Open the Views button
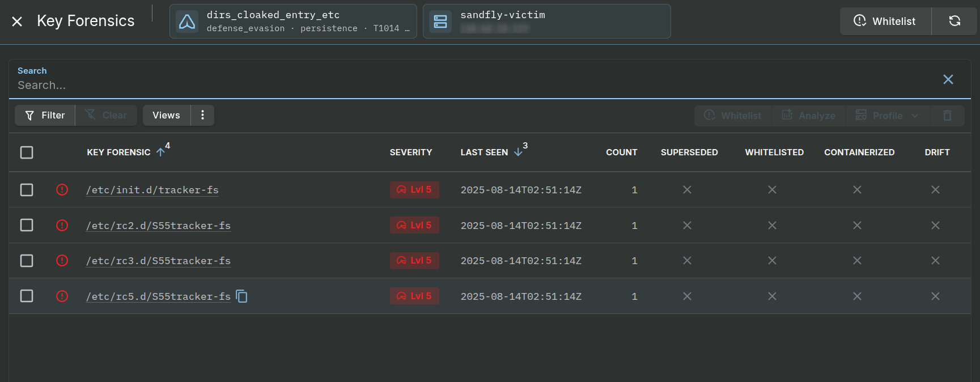This screenshot has height=382, width=980. click(166, 115)
